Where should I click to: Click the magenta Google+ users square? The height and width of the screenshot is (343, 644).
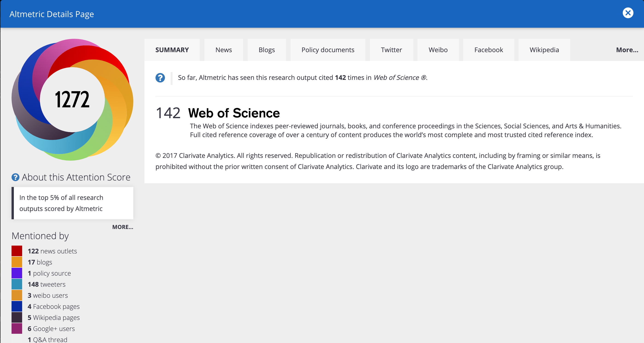tap(17, 328)
